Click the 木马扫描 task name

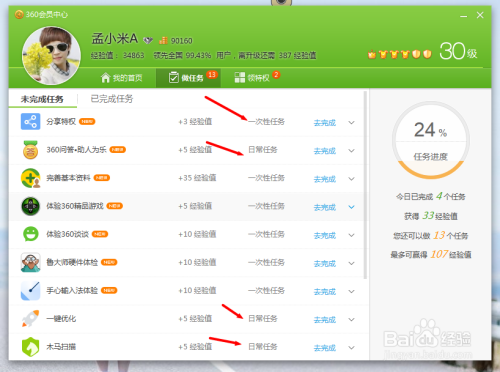(x=61, y=347)
